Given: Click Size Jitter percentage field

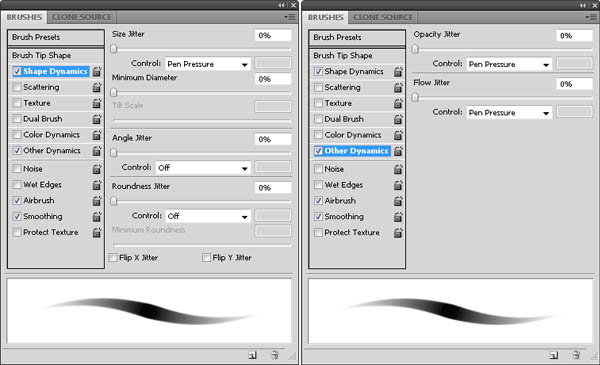Looking at the screenshot, I should click(x=273, y=35).
